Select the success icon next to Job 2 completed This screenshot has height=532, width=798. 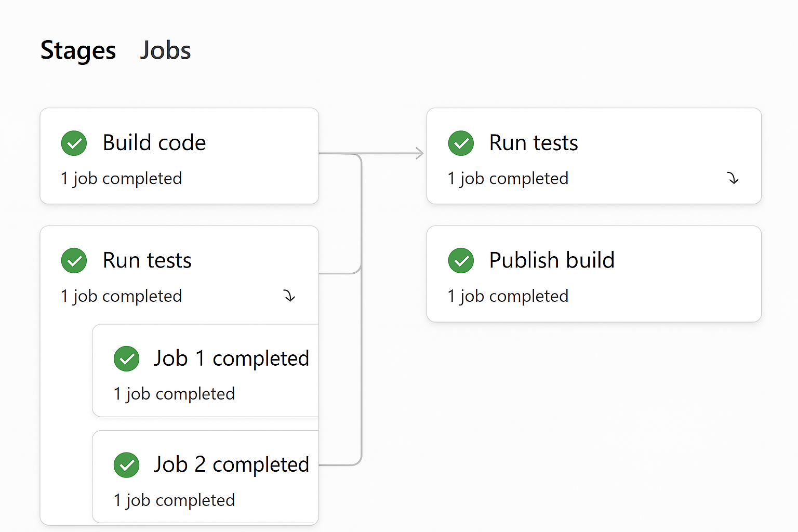click(x=126, y=465)
